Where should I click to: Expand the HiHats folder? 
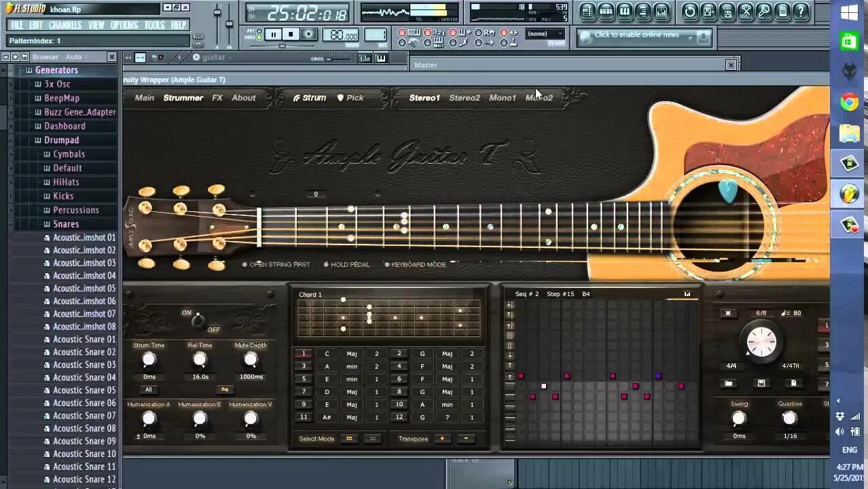[66, 182]
